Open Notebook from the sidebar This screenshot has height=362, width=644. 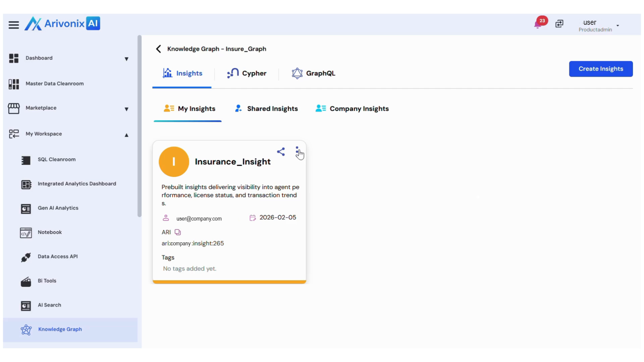[50, 232]
